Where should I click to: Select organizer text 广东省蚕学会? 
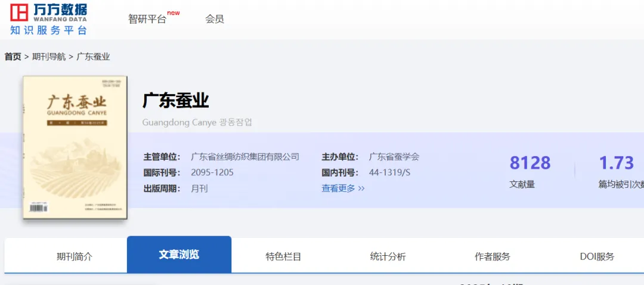(x=394, y=156)
